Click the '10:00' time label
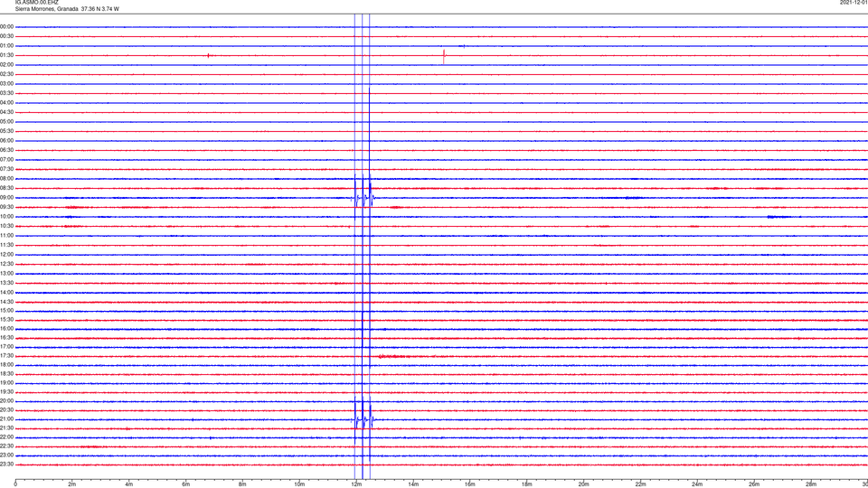Viewport: 868px width, 488px height. [6, 217]
